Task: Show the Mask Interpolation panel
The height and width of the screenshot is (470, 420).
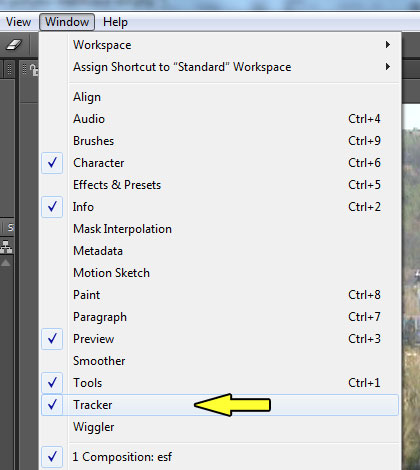Action: 220,229
